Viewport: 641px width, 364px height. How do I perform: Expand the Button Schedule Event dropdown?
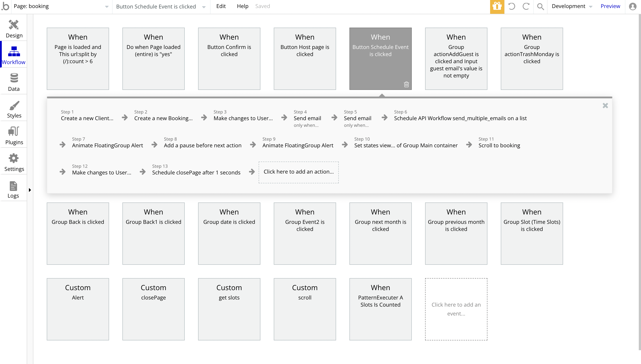point(204,7)
